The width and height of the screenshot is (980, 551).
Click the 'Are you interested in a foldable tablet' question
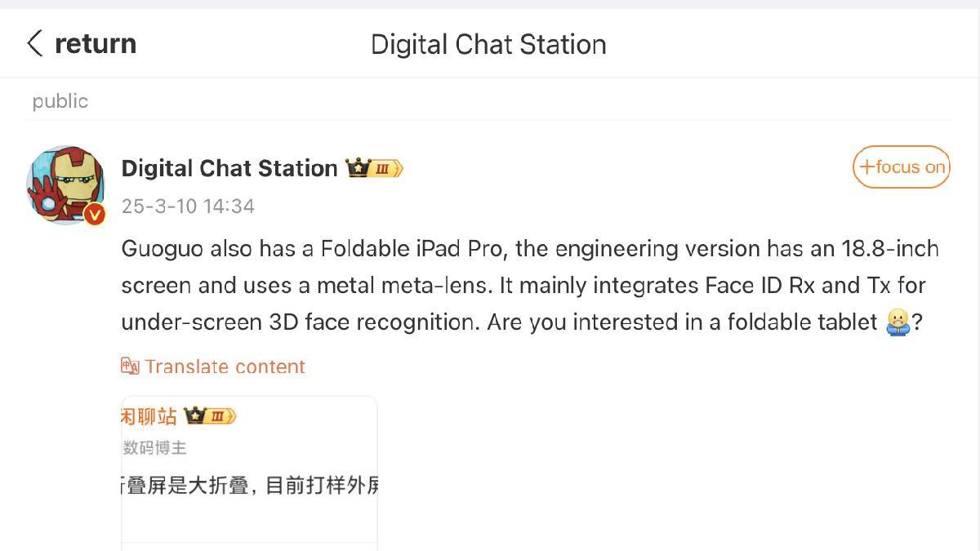click(x=682, y=322)
